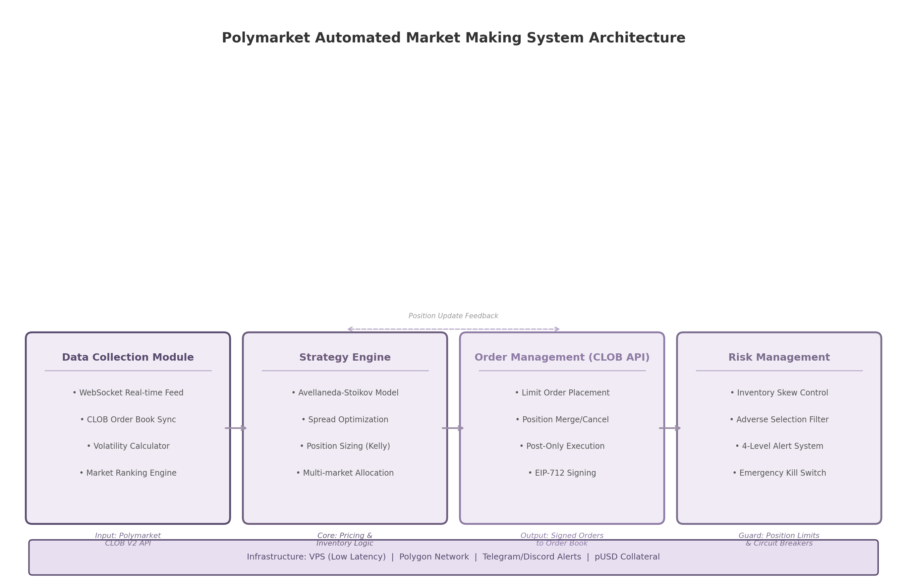
Task: Click "Telegram/Discord Alerts" in the infrastructure bar
Action: pos(532,557)
